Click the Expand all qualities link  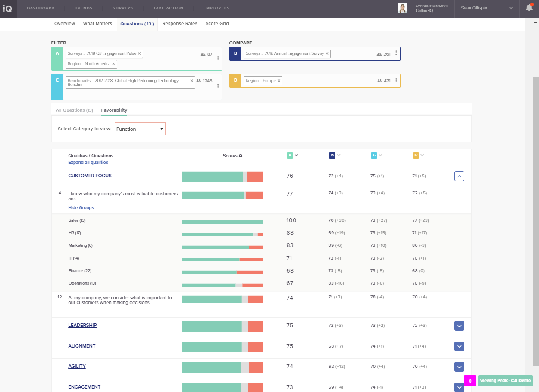point(88,163)
